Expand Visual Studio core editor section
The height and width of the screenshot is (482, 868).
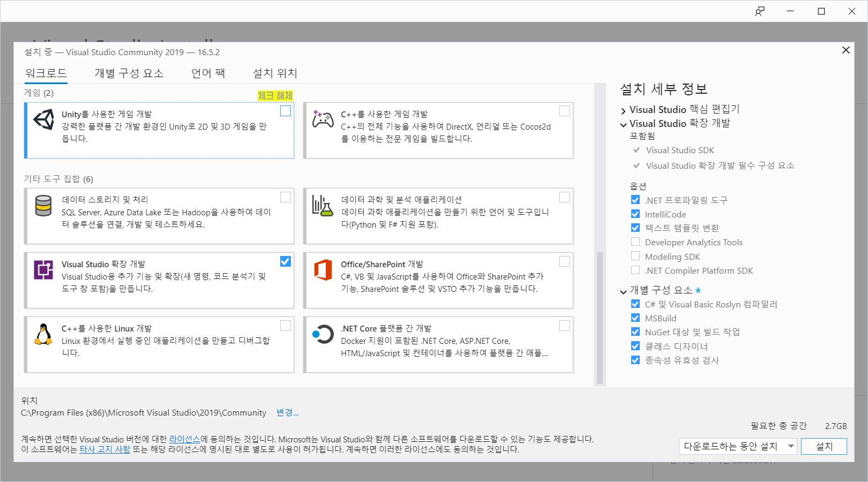coord(623,111)
